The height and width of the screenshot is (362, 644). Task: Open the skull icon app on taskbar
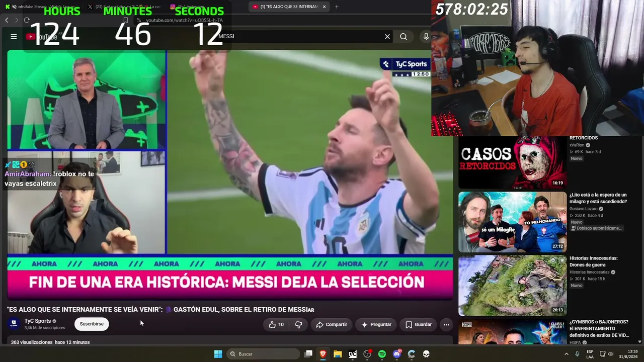pyautogui.click(x=426, y=354)
